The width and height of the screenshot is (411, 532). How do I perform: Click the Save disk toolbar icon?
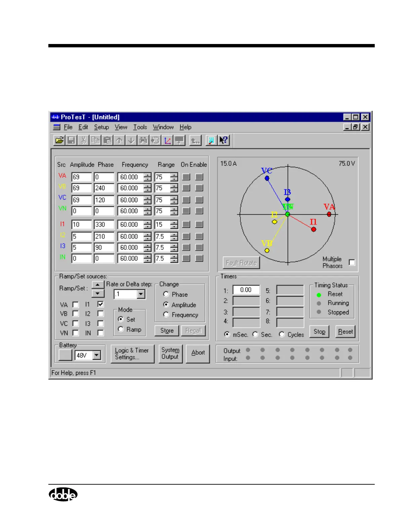pyautogui.click(x=72, y=140)
